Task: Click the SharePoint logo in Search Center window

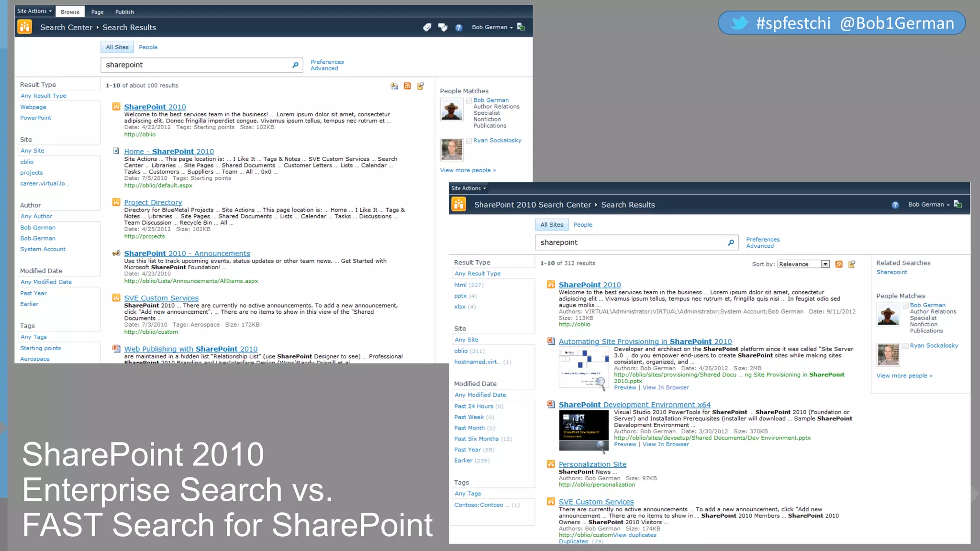Action: 24,27
